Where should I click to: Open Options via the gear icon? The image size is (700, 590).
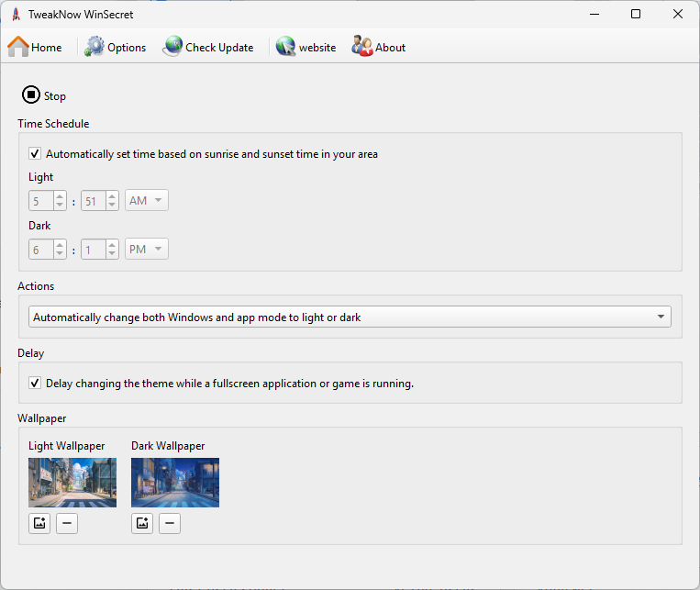click(94, 47)
